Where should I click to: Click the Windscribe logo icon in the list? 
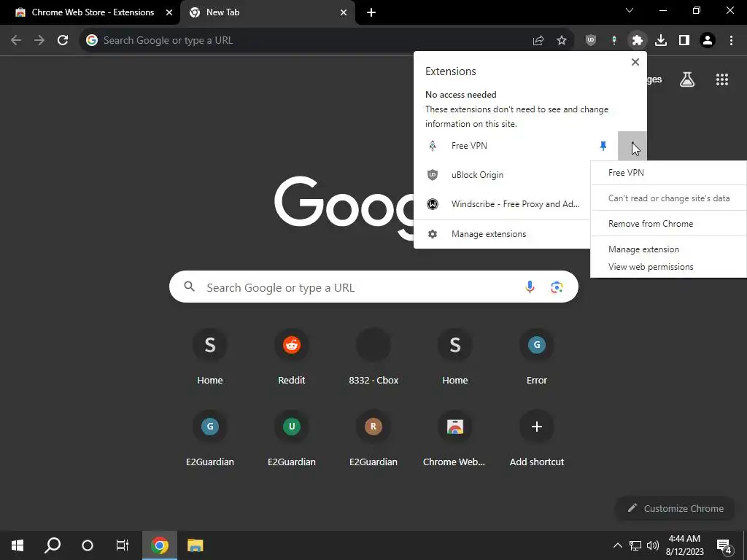[433, 204]
